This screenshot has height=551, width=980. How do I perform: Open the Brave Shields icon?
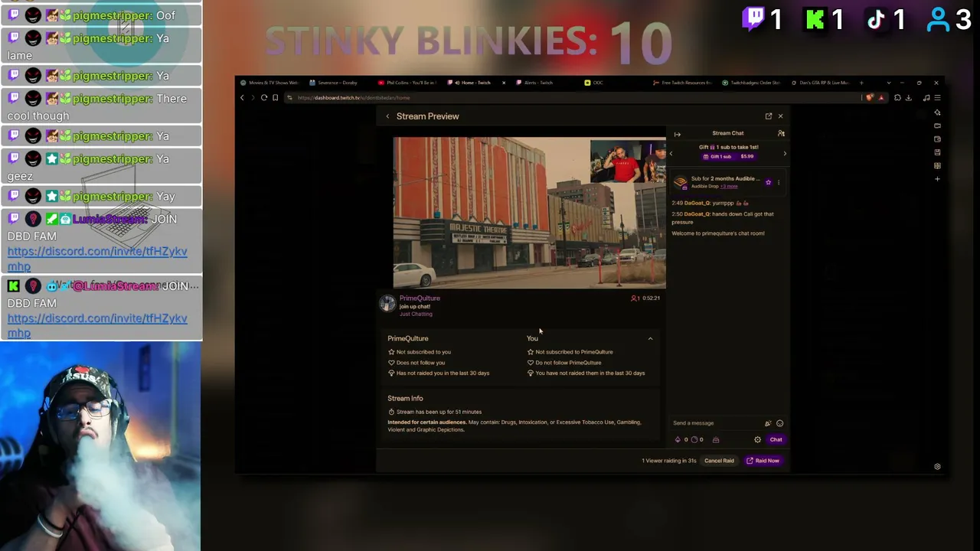pos(870,98)
